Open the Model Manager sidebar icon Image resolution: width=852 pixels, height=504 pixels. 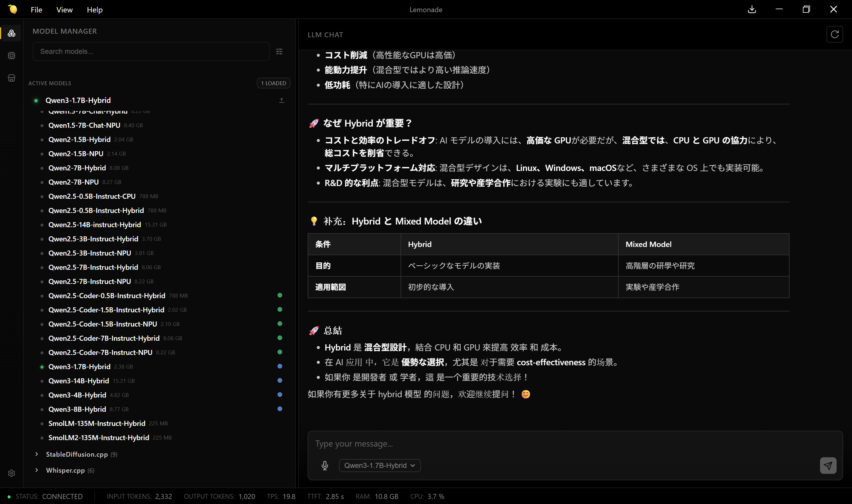12,33
